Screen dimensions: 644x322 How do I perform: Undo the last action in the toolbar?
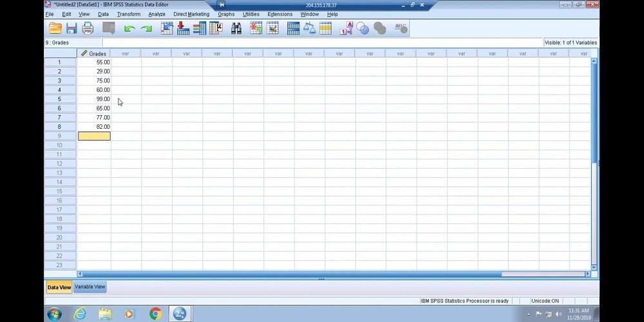click(129, 28)
